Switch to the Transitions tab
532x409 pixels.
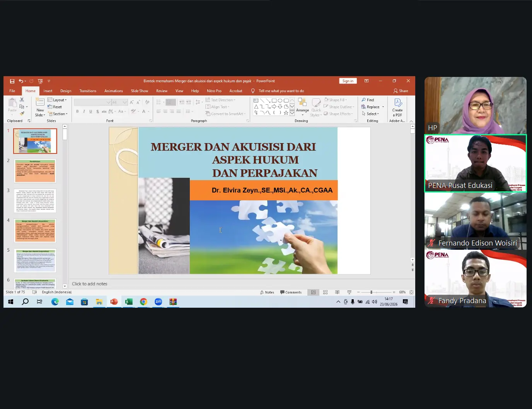[x=88, y=91]
